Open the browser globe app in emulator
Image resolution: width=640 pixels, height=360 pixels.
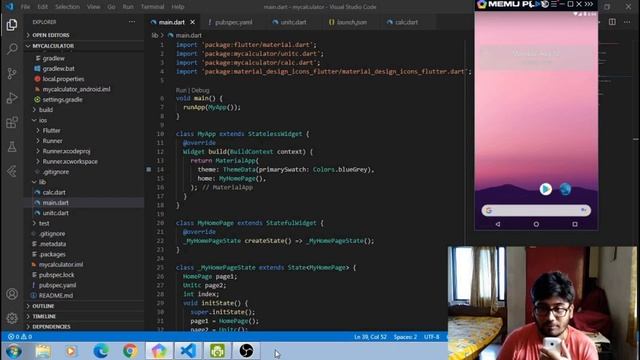tap(565, 189)
